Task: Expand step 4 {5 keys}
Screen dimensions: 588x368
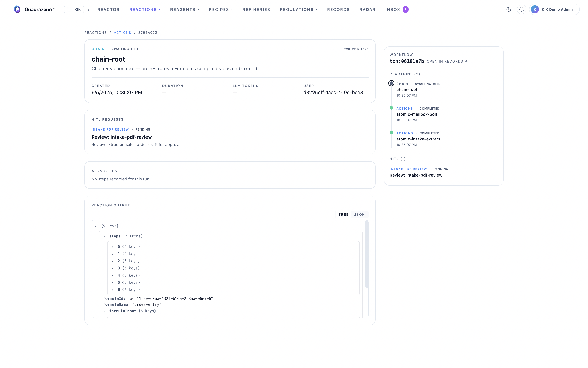Action: point(113,275)
